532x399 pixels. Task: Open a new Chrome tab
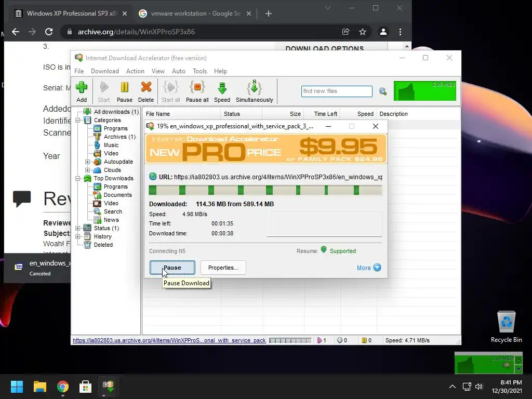(269, 14)
